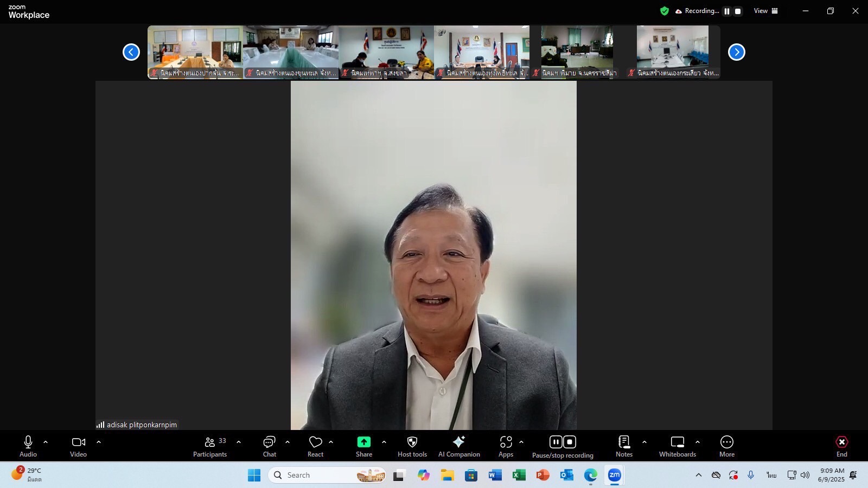Viewport: 868px width, 488px height.
Task: Open File Explorer from the taskbar
Action: coord(447,475)
